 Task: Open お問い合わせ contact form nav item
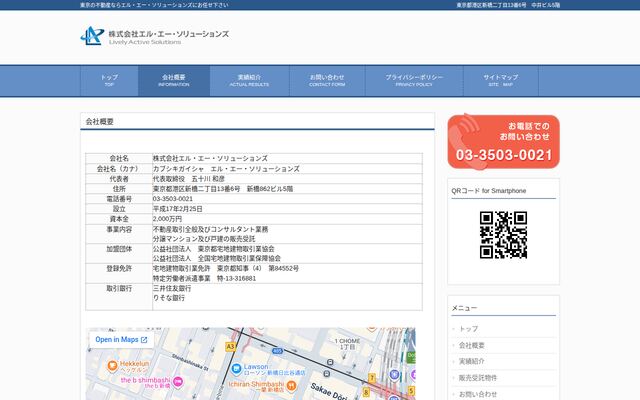coord(327,80)
